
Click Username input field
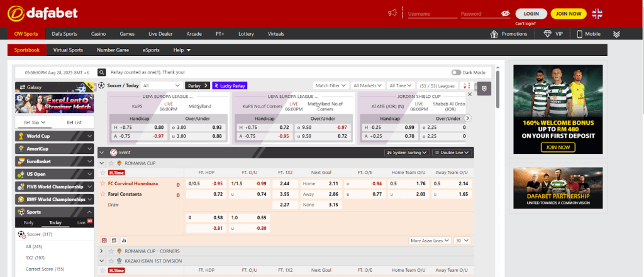[433, 14]
